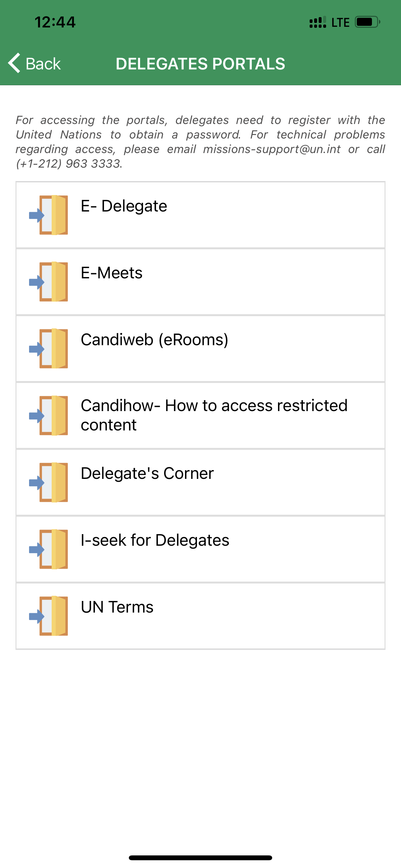Open the E- Delegate portal
This screenshot has height=868, width=401.
[124, 206]
